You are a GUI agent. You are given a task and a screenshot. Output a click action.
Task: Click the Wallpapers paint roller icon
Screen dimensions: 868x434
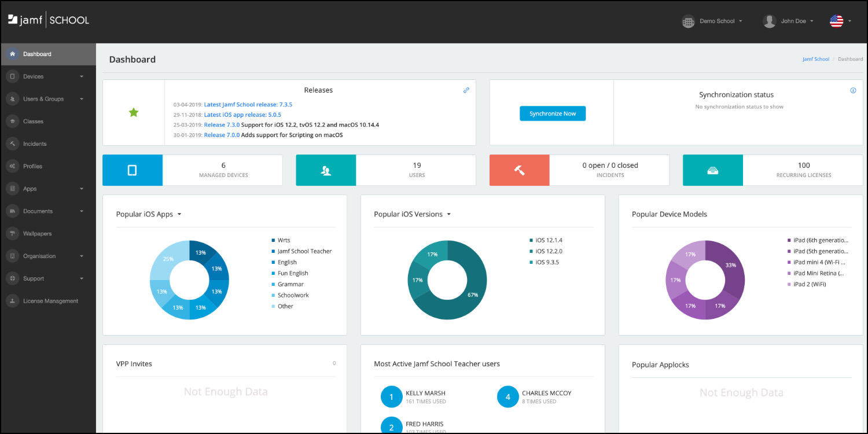point(12,234)
